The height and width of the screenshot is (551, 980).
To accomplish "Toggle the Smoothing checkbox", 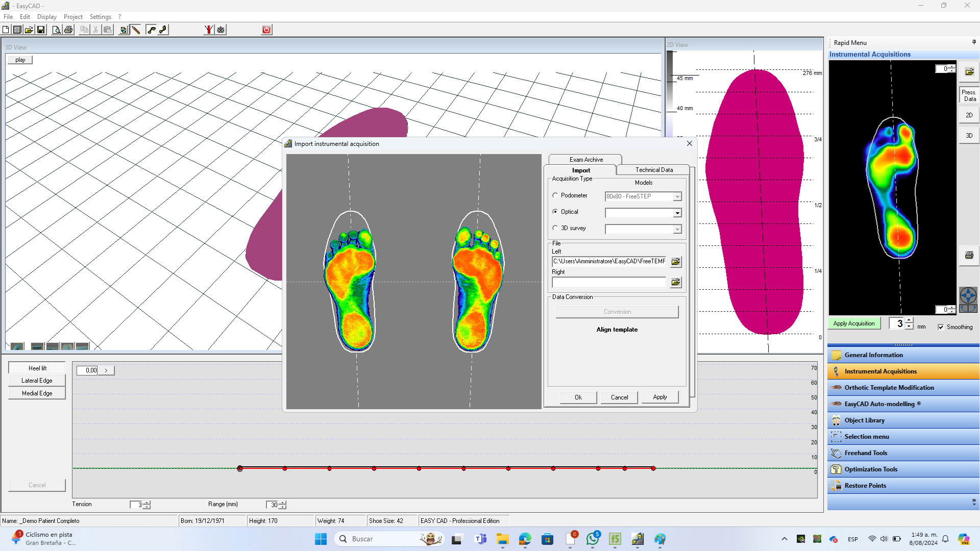I will 941,327.
